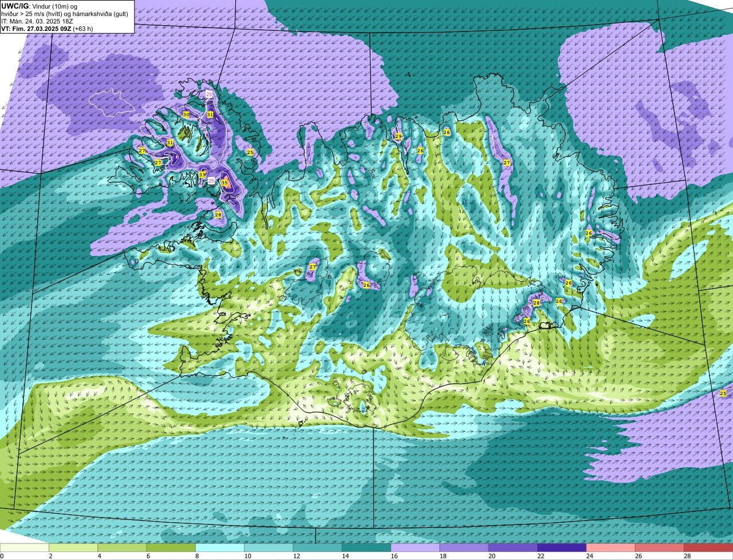Click the "hviður > 25 m/s" description line
Screen dimensions: 733x560
[65, 14]
